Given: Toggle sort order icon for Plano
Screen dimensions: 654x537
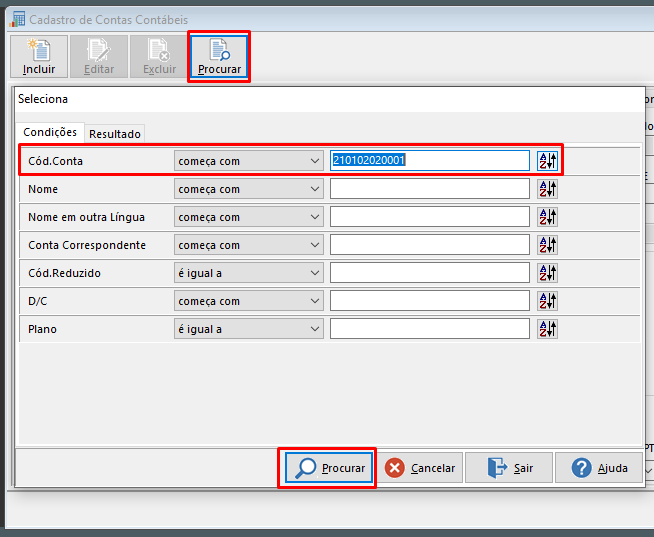Looking at the screenshot, I should point(547,329).
